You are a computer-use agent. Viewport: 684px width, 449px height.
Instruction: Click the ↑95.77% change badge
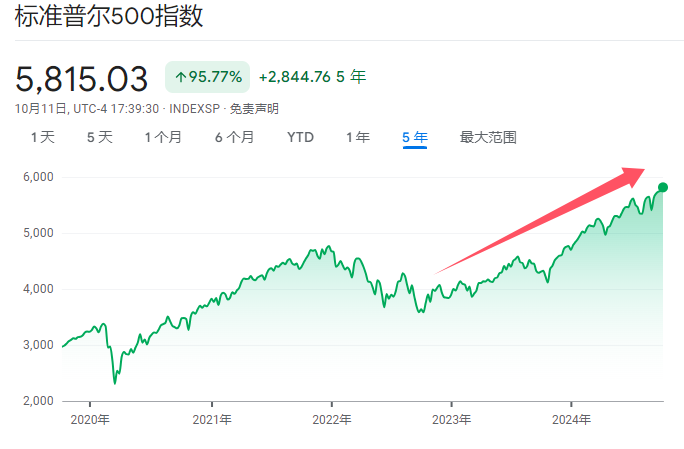[207, 77]
